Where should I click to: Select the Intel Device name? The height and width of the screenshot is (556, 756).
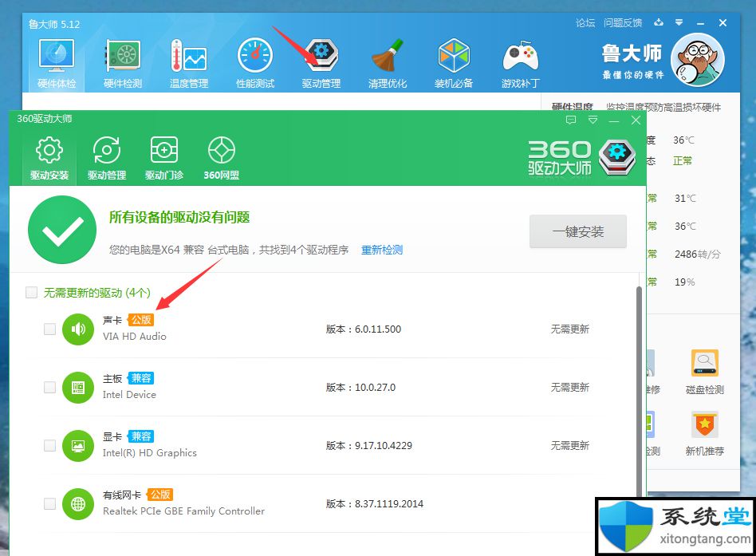tap(129, 395)
